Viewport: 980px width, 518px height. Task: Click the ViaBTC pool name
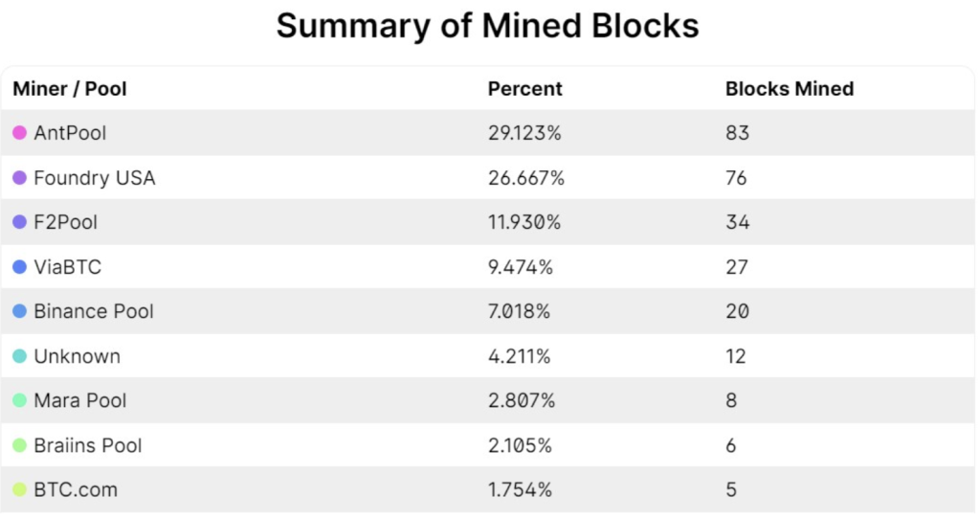pyautogui.click(x=67, y=267)
